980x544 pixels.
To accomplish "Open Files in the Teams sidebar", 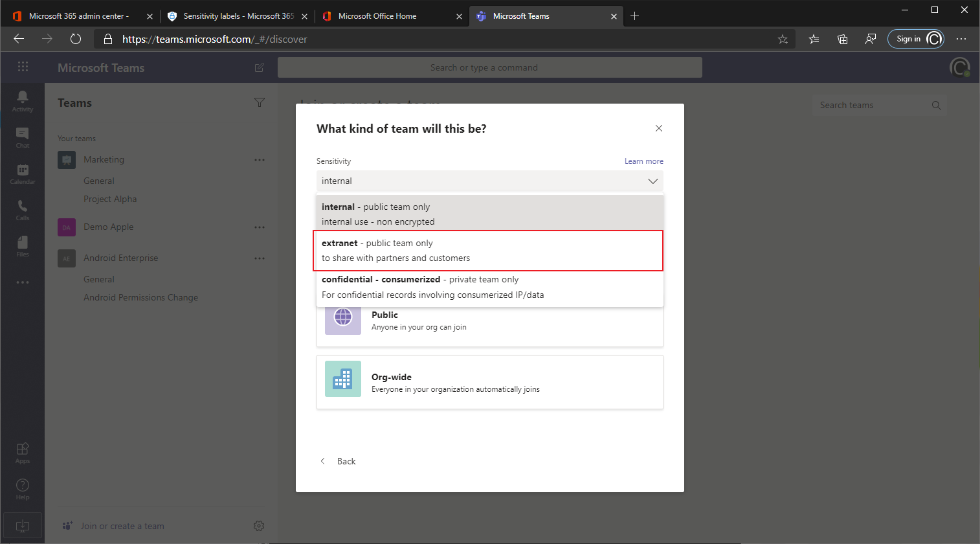I will [23, 245].
